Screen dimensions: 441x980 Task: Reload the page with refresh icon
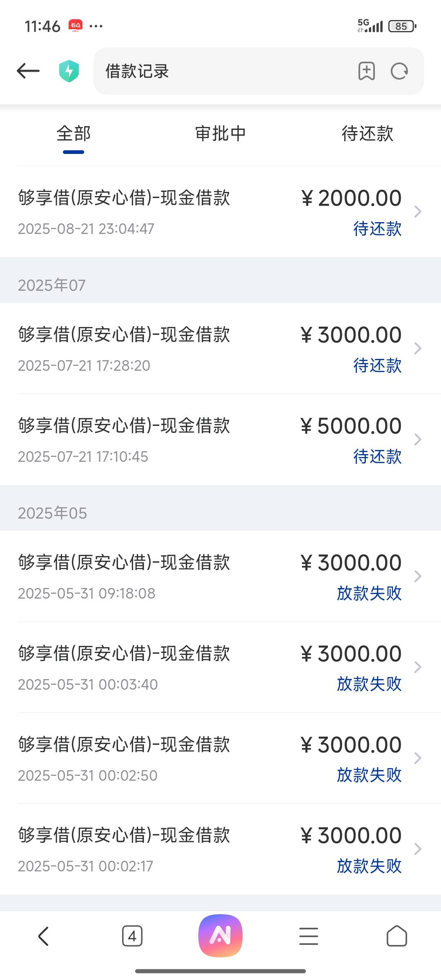click(x=399, y=71)
